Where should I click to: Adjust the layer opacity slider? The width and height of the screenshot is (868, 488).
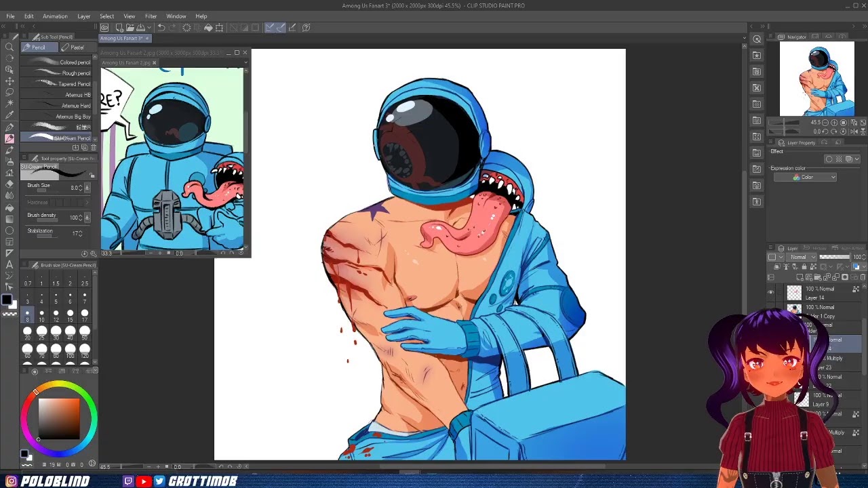834,258
